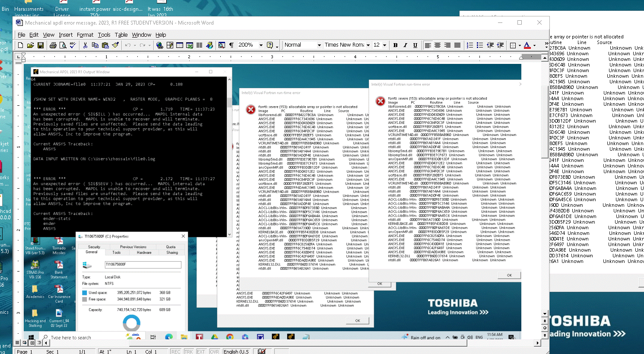Switch to Previous Versions tab in Properties

click(x=133, y=247)
